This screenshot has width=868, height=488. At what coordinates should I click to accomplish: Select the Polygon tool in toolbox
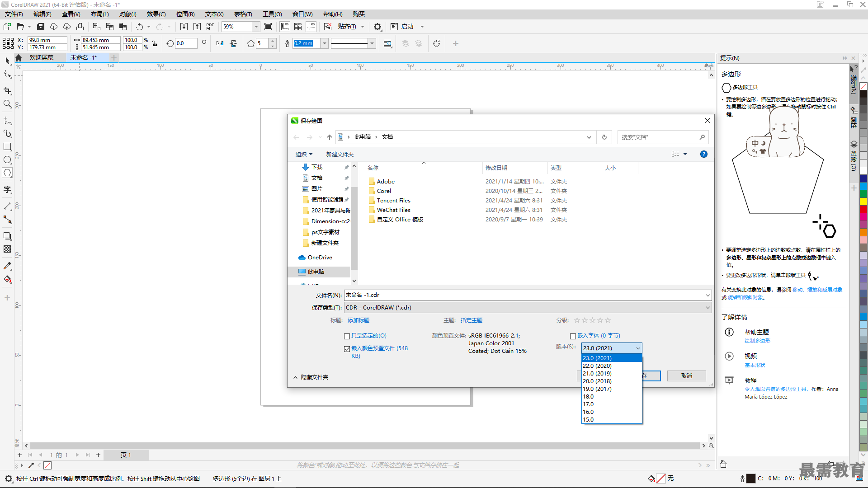[x=8, y=173]
